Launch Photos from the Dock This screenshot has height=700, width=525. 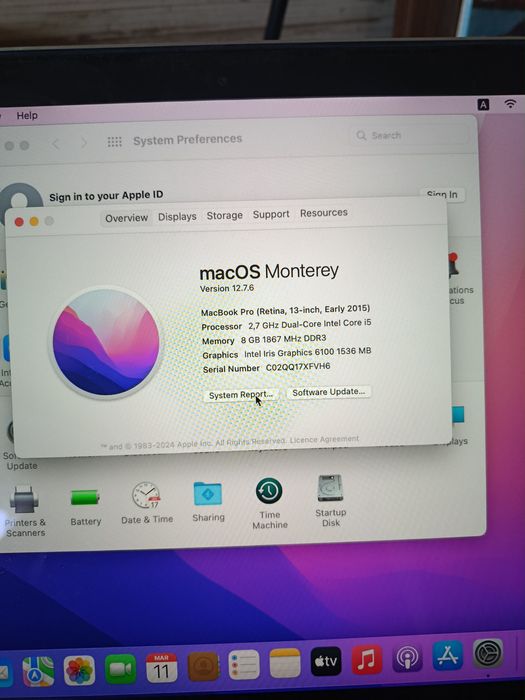click(79, 670)
